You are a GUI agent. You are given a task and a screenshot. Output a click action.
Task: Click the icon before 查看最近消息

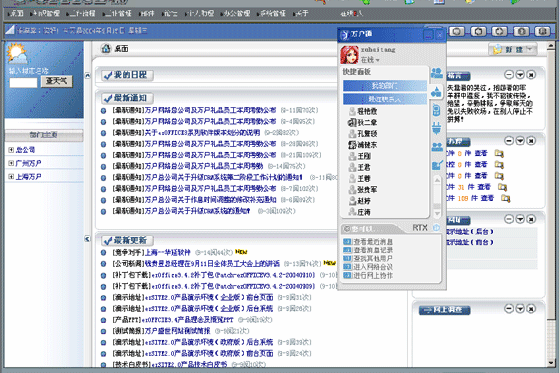click(x=347, y=242)
